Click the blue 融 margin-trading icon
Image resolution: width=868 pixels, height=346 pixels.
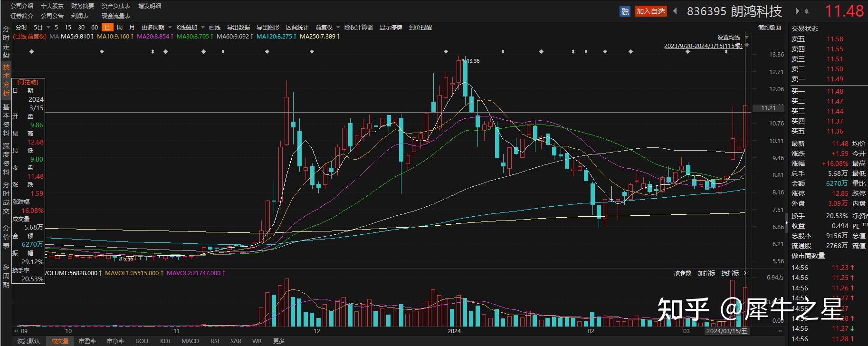(x=625, y=11)
